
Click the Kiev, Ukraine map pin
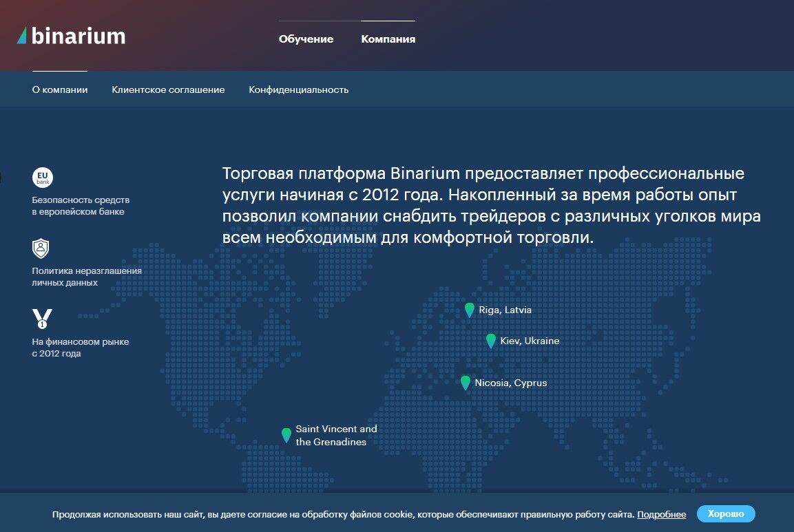point(491,341)
